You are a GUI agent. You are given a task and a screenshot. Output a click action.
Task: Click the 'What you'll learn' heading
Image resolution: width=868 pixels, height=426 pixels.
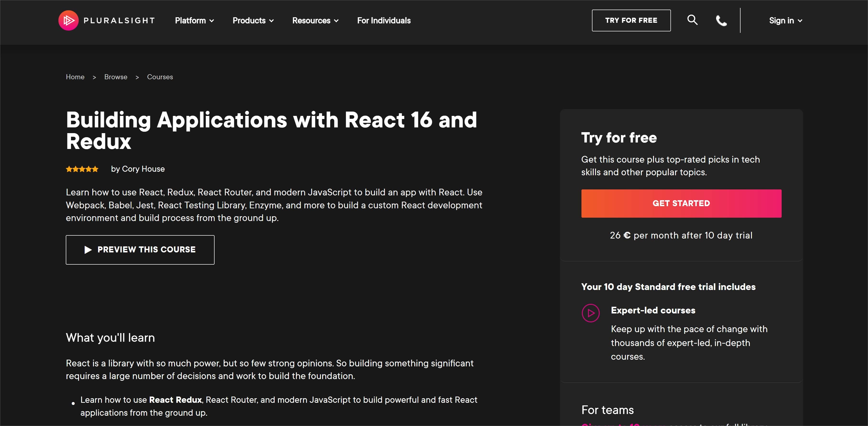point(110,338)
